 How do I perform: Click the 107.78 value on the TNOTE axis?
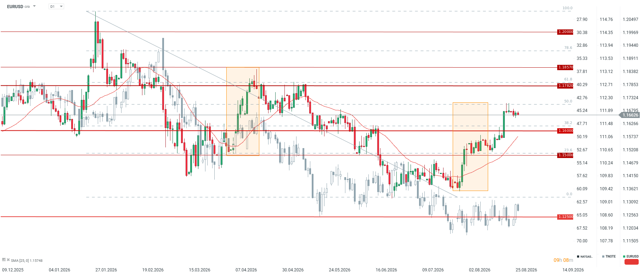pyautogui.click(x=606, y=241)
